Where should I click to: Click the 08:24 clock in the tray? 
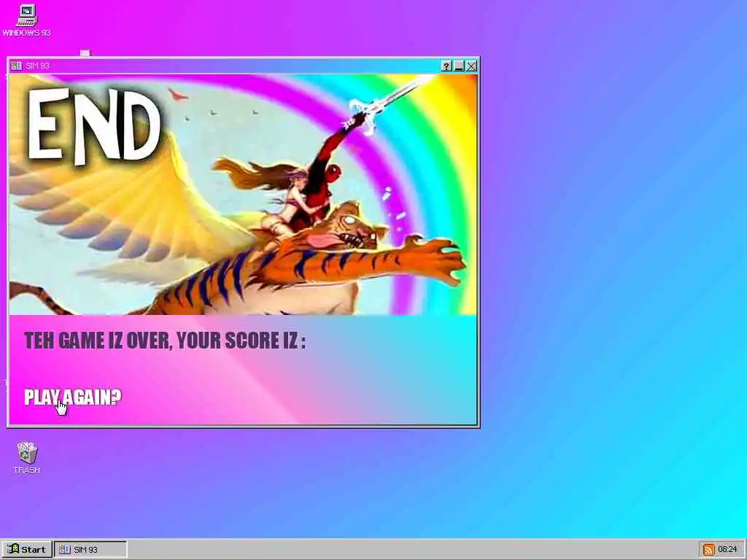(727, 550)
